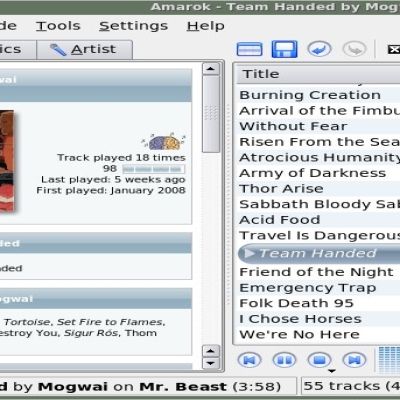Select the track Atrocious Humanity
This screenshot has height=400, width=400.
click(x=318, y=158)
